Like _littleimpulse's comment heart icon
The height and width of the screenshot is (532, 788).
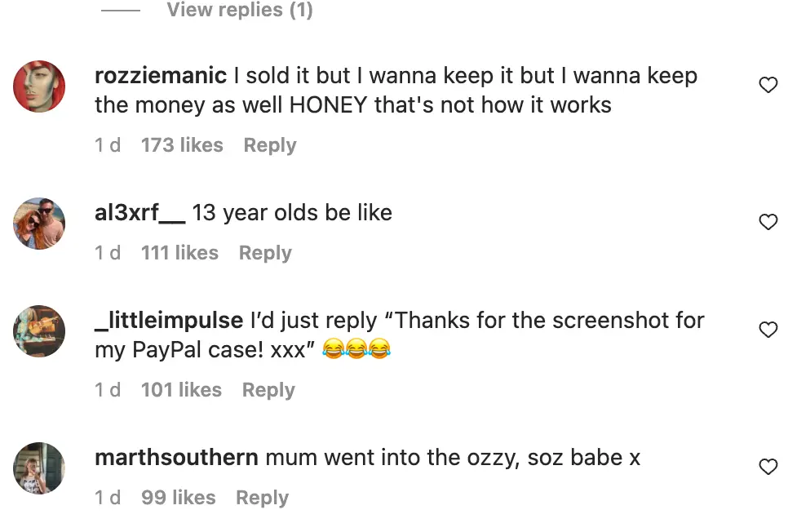click(x=768, y=329)
